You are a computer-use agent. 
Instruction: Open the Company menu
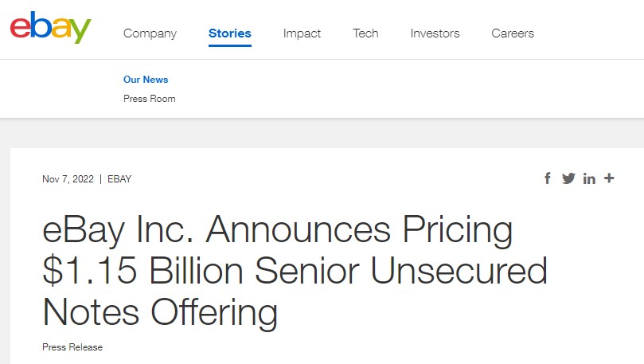click(x=150, y=33)
